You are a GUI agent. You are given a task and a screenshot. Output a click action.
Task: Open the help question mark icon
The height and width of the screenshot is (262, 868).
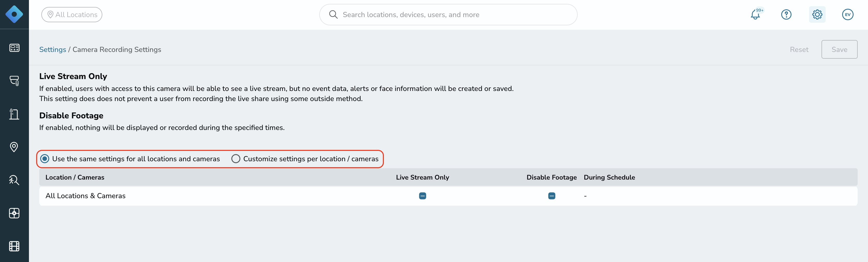(x=786, y=14)
